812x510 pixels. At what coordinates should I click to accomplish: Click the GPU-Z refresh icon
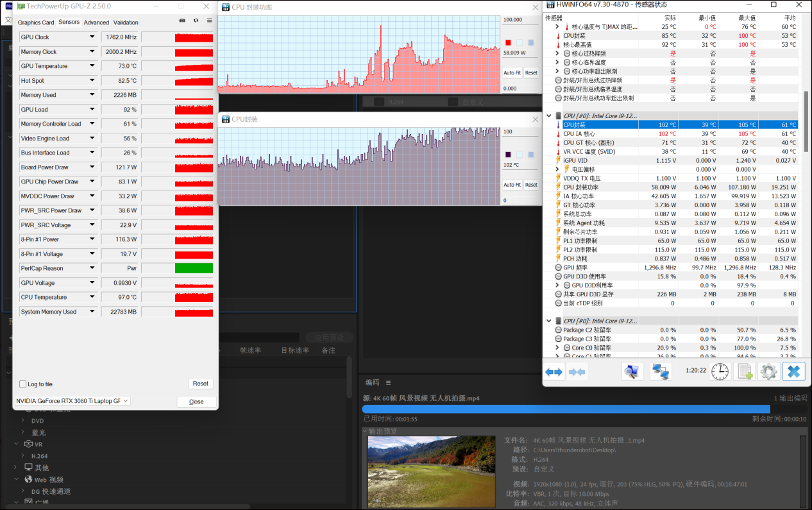[x=196, y=21]
